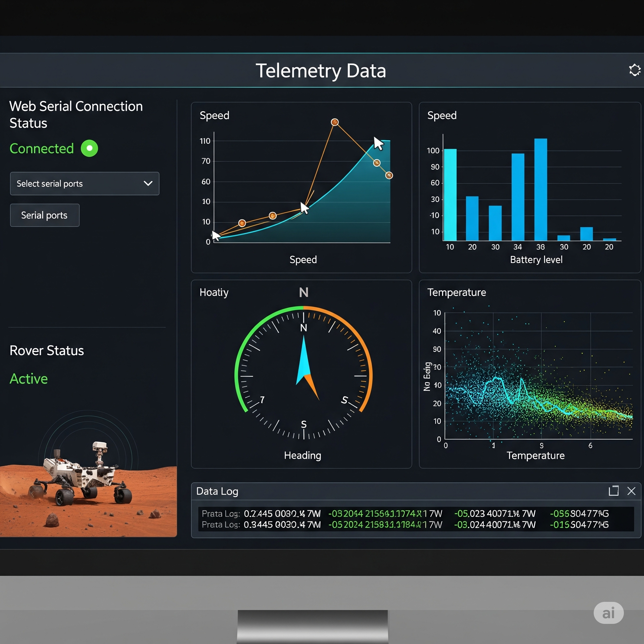Open the Select serial ports dropdown
This screenshot has width=644, height=644.
(x=85, y=184)
